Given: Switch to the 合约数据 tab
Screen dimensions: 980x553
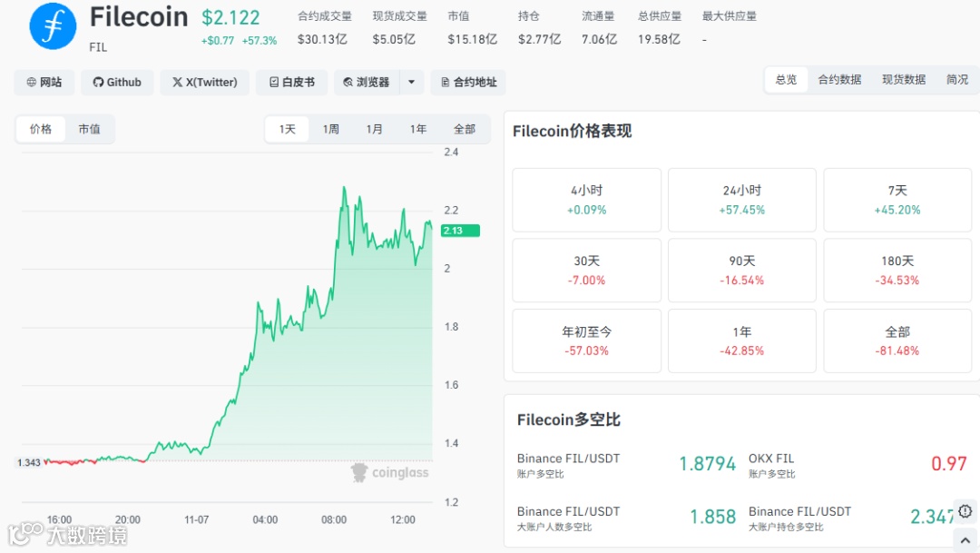Looking at the screenshot, I should [x=839, y=79].
